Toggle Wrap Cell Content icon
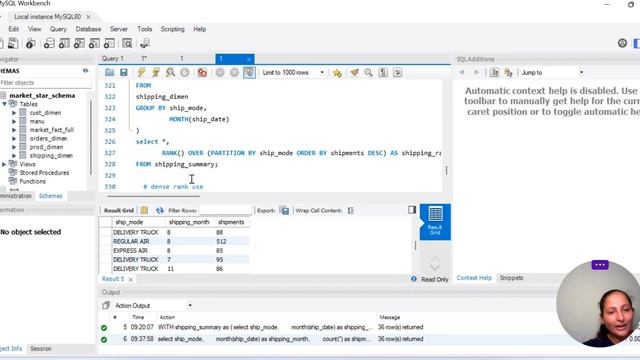 (351, 211)
